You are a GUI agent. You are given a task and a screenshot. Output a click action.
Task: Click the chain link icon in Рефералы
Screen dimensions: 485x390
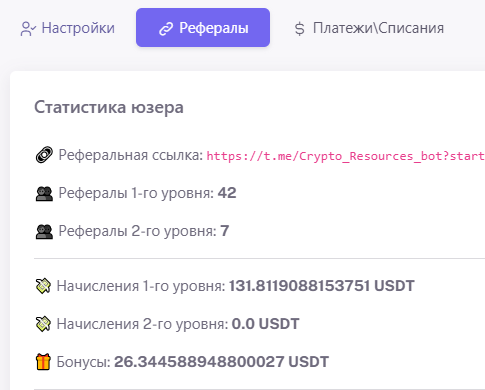tap(166, 29)
